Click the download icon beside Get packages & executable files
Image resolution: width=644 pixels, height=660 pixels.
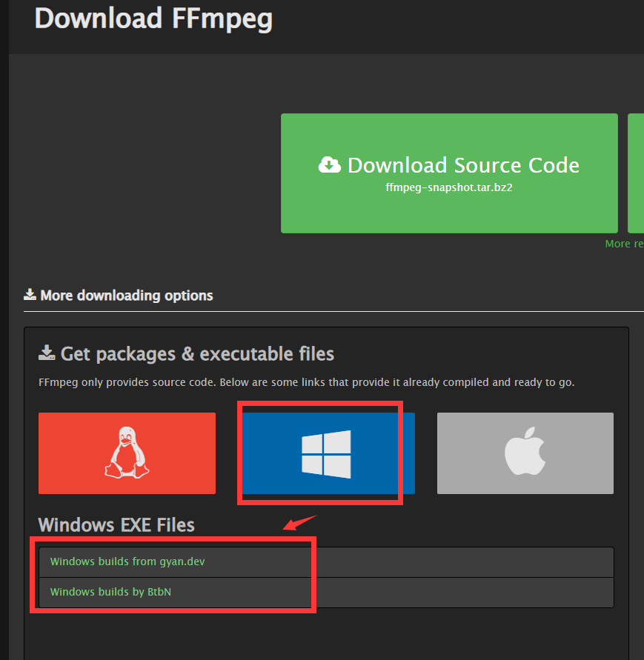47,353
